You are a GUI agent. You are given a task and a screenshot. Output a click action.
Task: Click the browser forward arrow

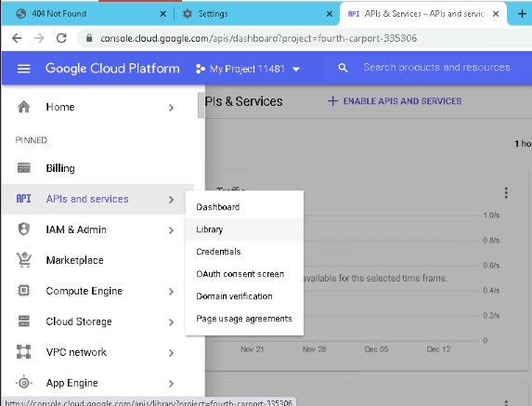click(x=39, y=38)
